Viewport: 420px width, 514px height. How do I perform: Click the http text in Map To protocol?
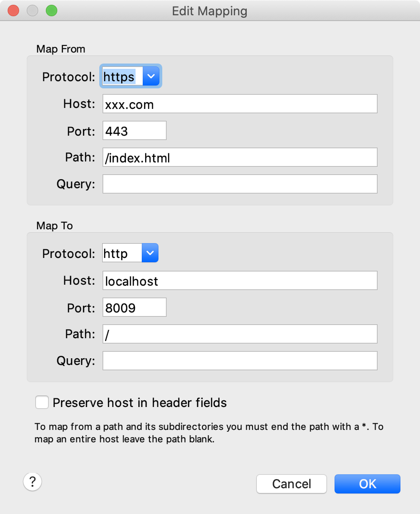(115, 253)
